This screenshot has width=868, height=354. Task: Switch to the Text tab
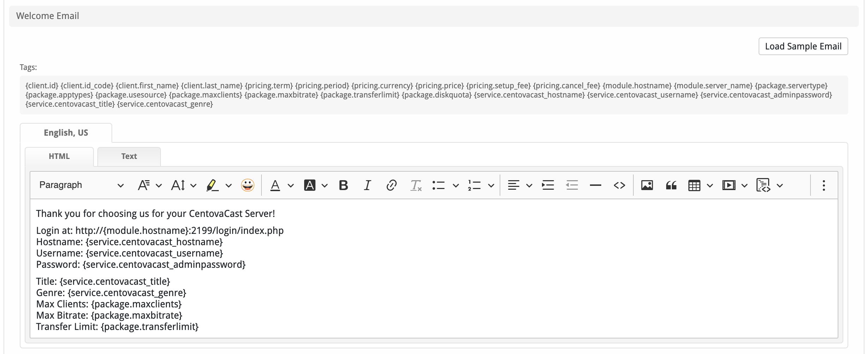129,156
